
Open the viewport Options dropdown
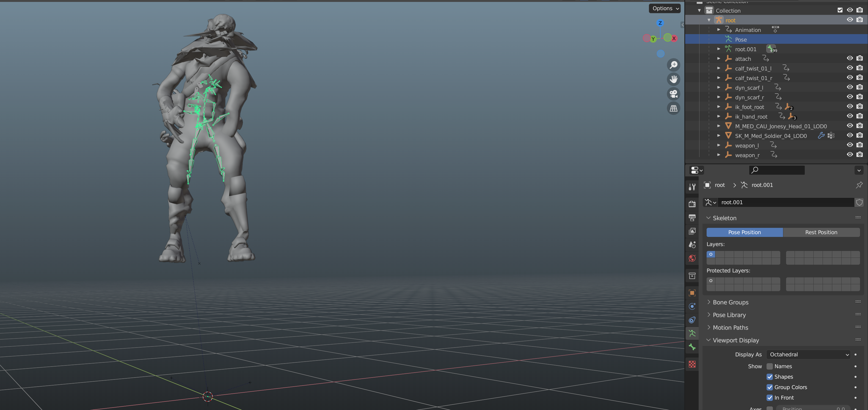665,9
